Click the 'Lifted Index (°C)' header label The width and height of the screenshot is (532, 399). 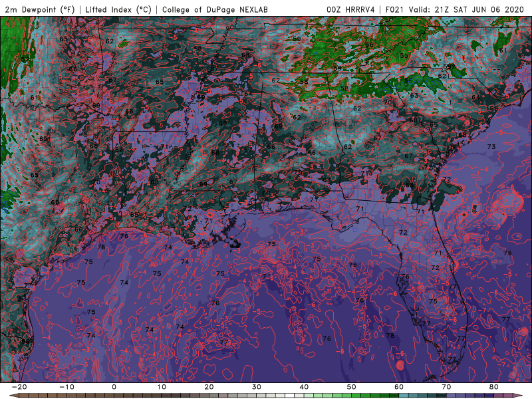click(x=118, y=10)
